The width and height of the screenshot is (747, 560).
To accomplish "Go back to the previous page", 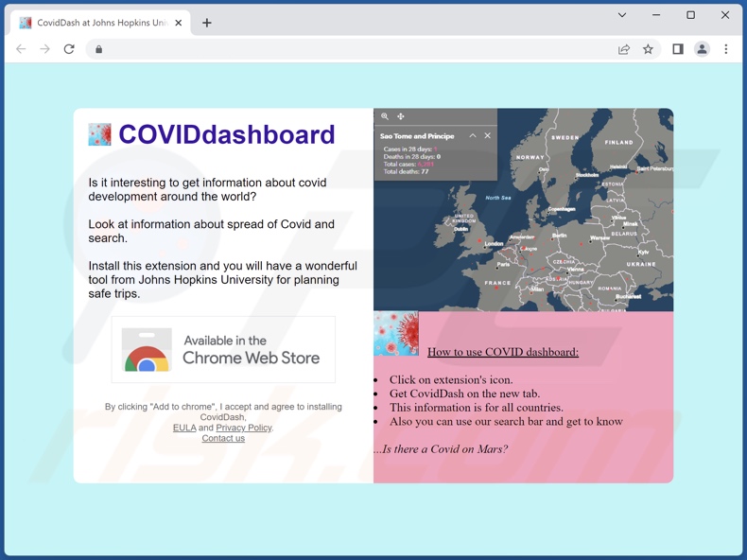I will point(21,49).
